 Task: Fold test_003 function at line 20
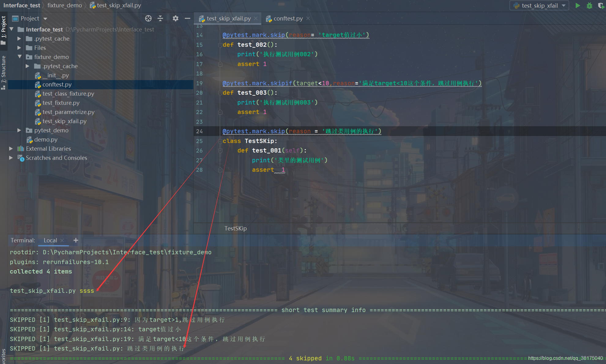tap(220, 93)
